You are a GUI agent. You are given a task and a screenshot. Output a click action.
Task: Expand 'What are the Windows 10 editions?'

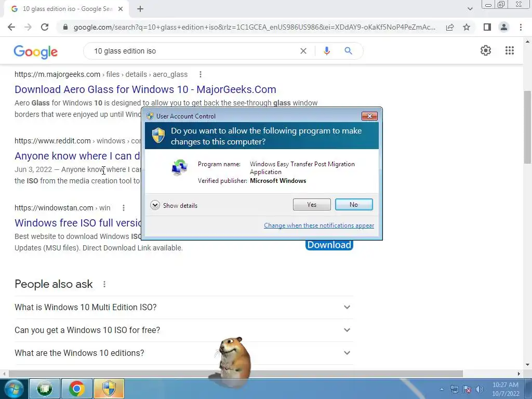(183, 353)
